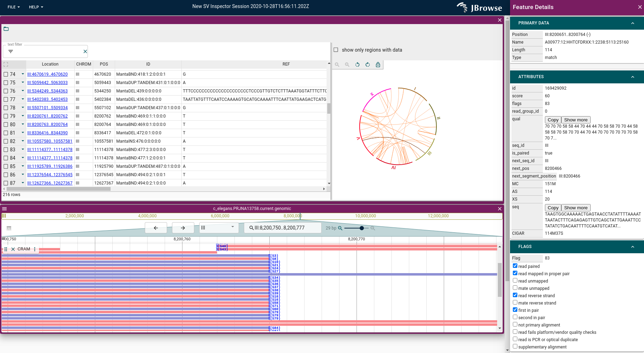Collapse the Flags section

click(632, 247)
